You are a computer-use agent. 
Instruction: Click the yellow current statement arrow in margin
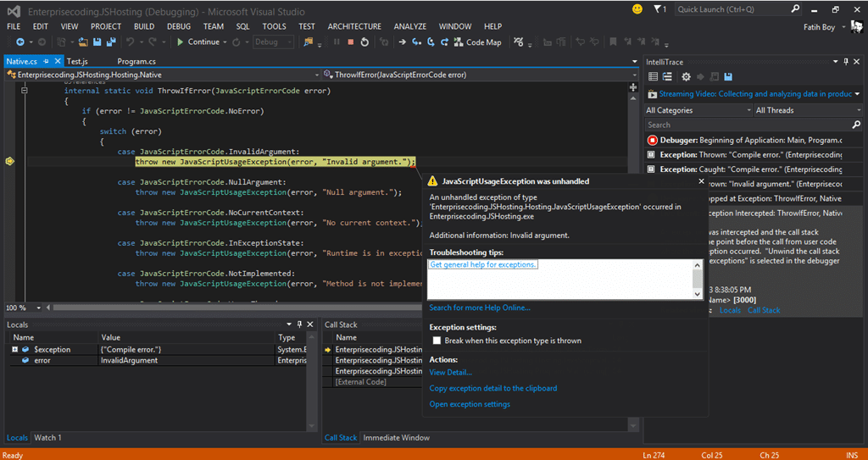point(9,162)
